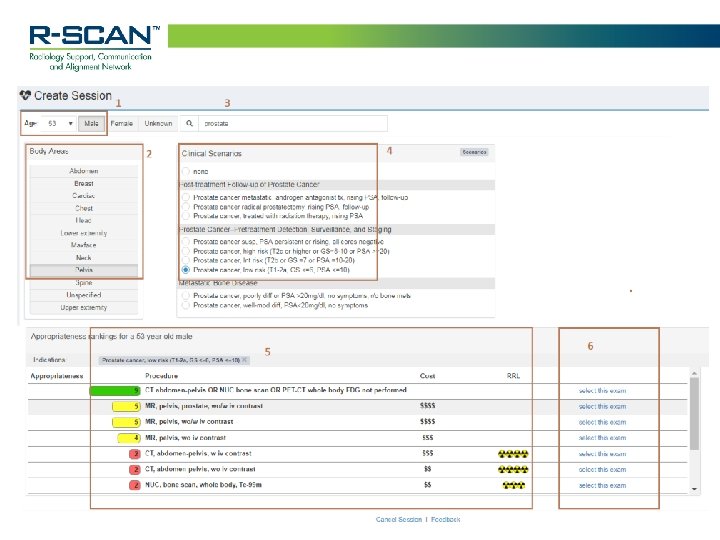Select this exam for NUC bone scan whole body
The height and width of the screenshot is (540, 720).
click(x=602, y=485)
